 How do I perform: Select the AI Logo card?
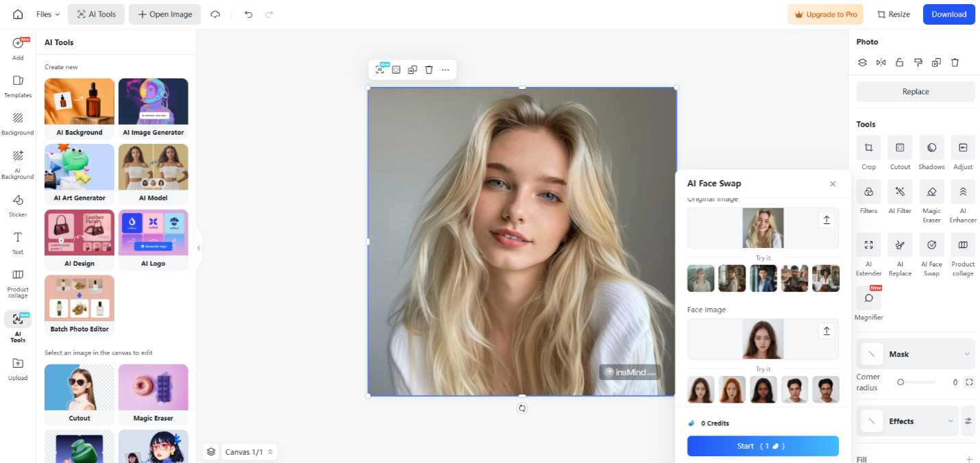point(154,240)
